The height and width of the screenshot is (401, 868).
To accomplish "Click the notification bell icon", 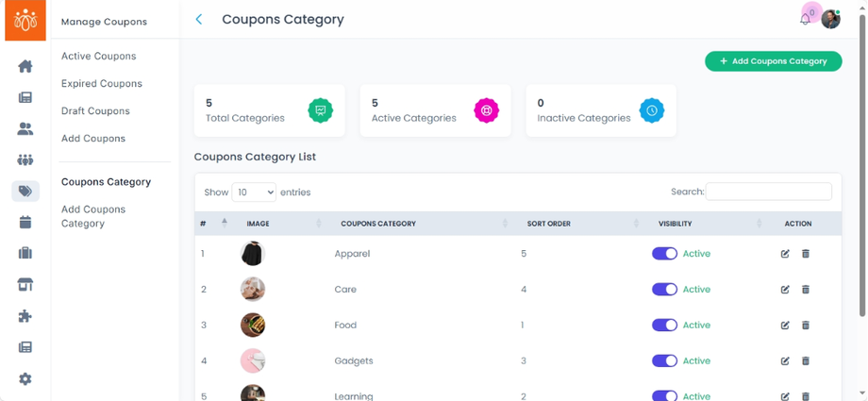I will (805, 19).
